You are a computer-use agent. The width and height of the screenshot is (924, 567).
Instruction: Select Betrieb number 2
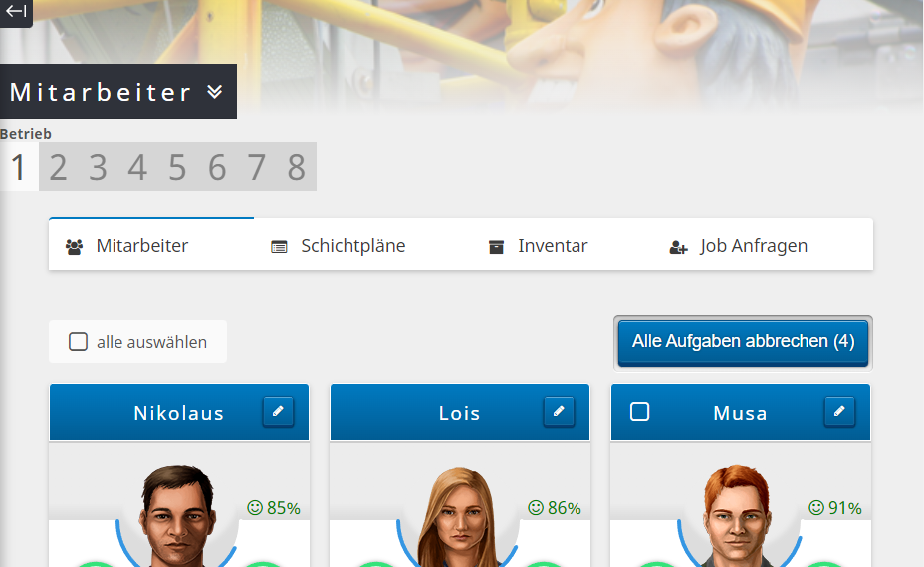(58, 167)
